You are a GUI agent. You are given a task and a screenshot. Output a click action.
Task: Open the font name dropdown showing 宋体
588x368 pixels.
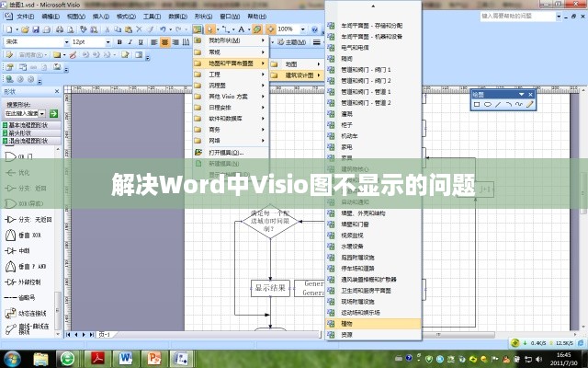67,42
